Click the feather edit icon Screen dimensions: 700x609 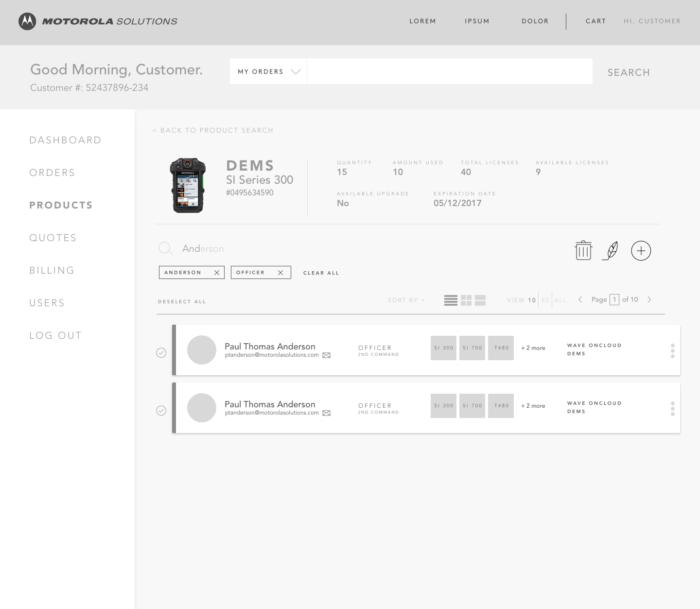[x=611, y=251]
